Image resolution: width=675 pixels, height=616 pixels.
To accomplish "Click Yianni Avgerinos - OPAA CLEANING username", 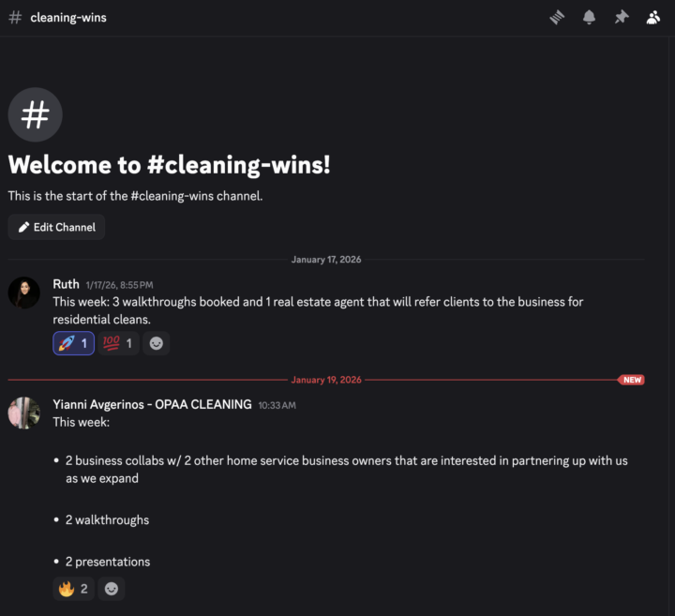I will point(152,404).
